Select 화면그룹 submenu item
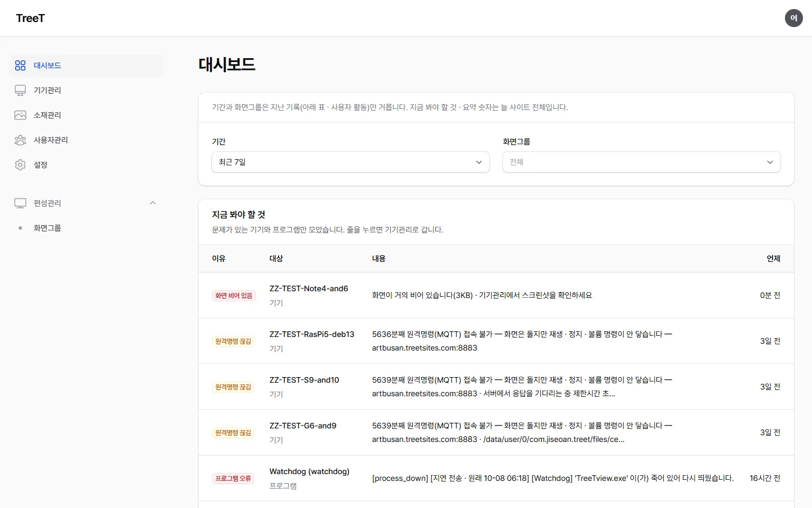 click(x=86, y=228)
